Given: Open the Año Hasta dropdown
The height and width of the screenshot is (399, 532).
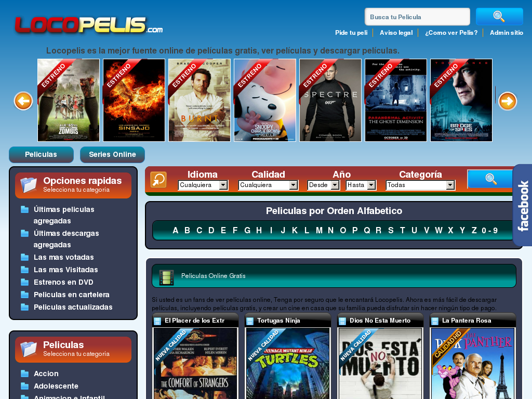Looking at the screenshot, I should point(361,185).
